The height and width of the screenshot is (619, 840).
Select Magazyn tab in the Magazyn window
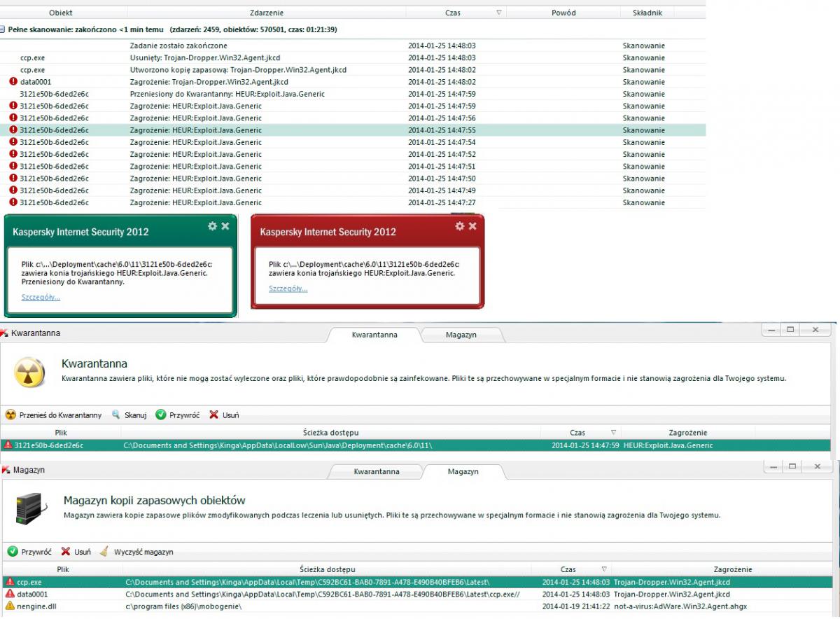[463, 471]
